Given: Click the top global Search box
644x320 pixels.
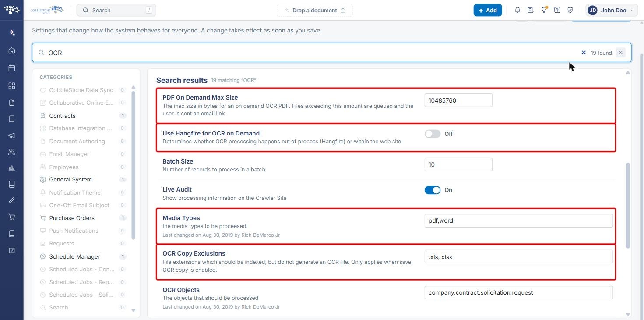Looking at the screenshot, I should (116, 10).
